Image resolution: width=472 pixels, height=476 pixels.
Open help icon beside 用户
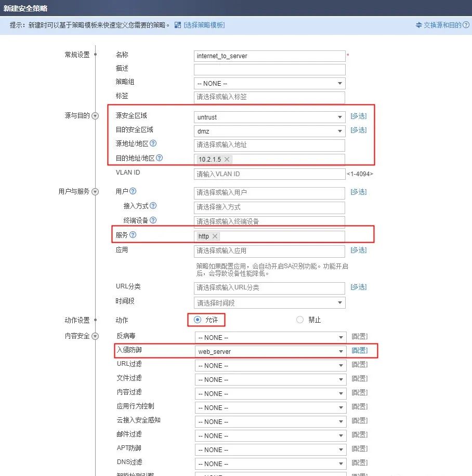(x=133, y=191)
